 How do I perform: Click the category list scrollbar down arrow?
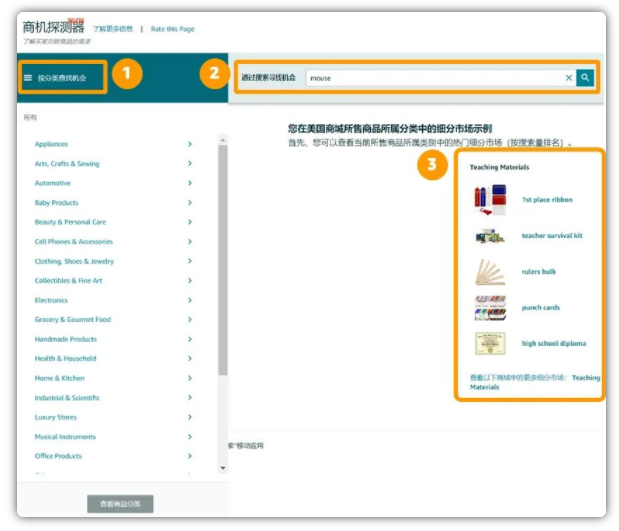[x=223, y=467]
